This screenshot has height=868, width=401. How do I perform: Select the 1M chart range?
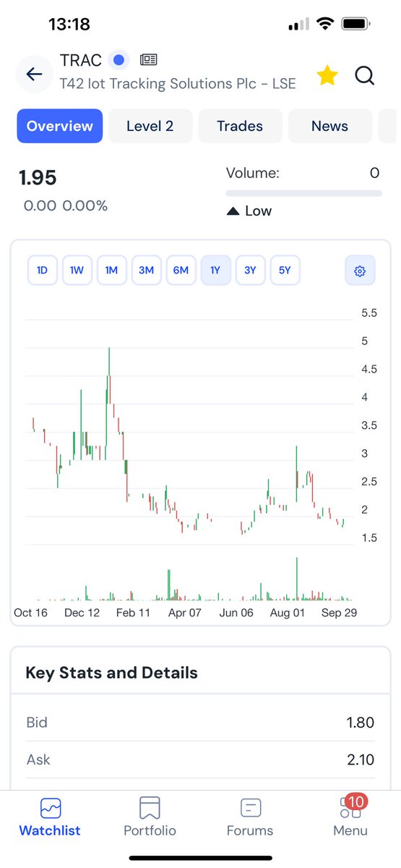[x=111, y=271]
